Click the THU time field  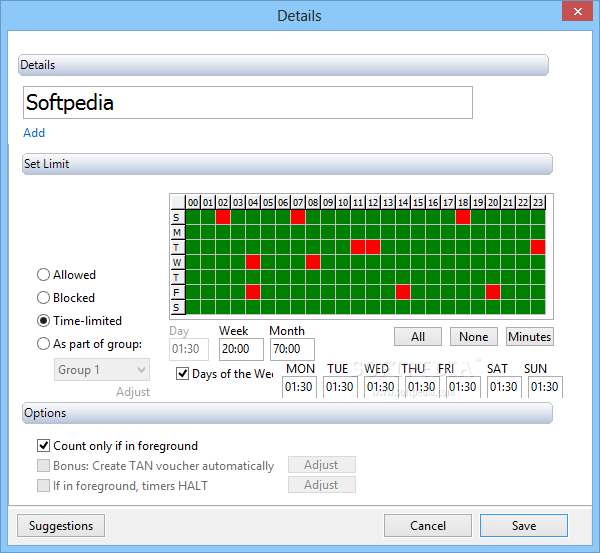pyautogui.click(x=422, y=387)
